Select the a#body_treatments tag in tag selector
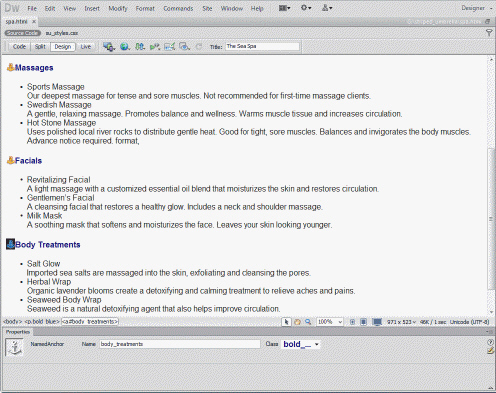Image resolution: width=496 pixels, height=393 pixels. click(x=90, y=322)
